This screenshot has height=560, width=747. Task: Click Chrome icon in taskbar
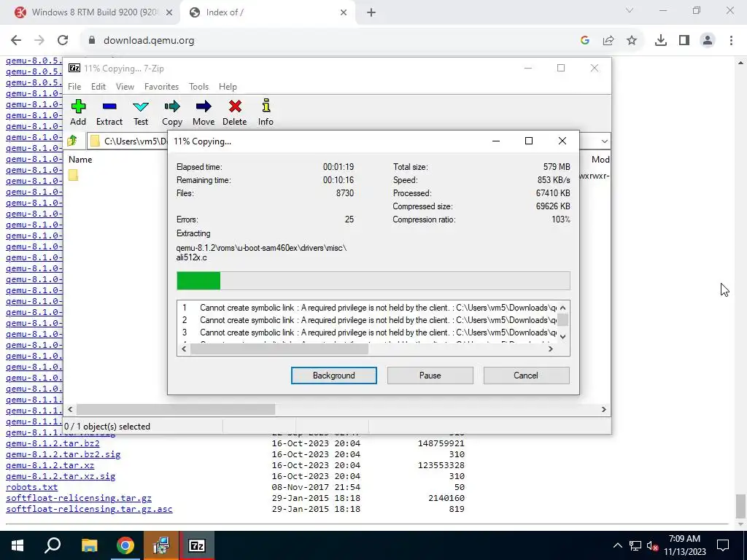125,545
